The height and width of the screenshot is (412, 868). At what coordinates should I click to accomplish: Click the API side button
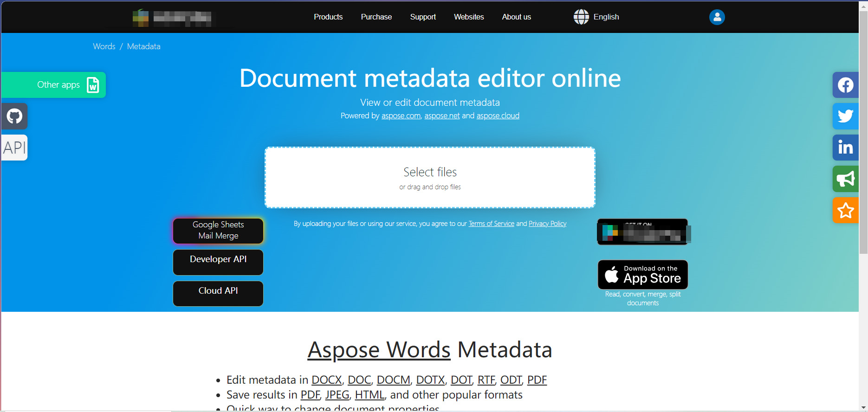(14, 148)
